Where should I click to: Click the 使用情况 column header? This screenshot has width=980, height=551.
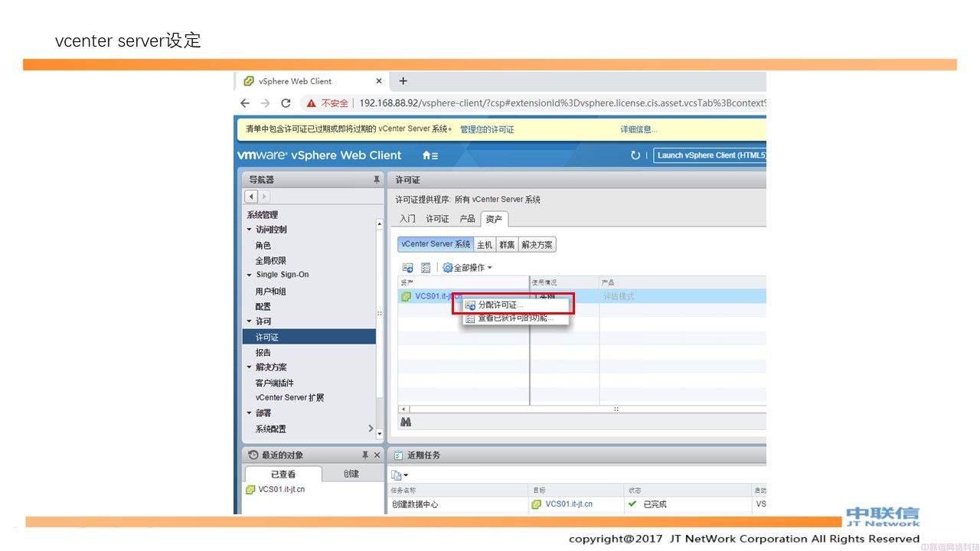[564, 282]
